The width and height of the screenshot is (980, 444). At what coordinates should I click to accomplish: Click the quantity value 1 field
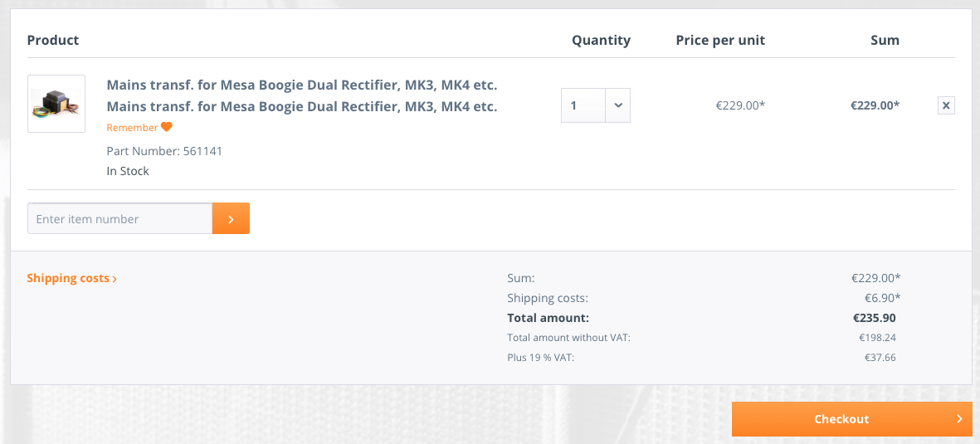coord(583,105)
